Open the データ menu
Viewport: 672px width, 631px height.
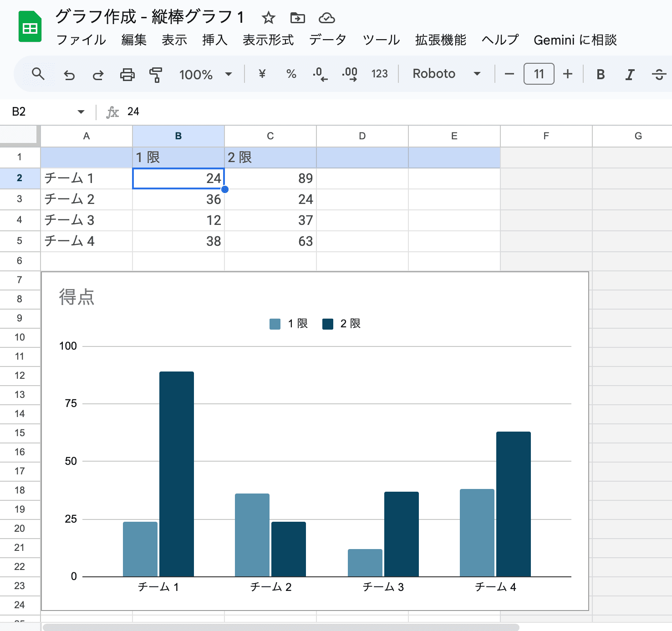(x=328, y=40)
